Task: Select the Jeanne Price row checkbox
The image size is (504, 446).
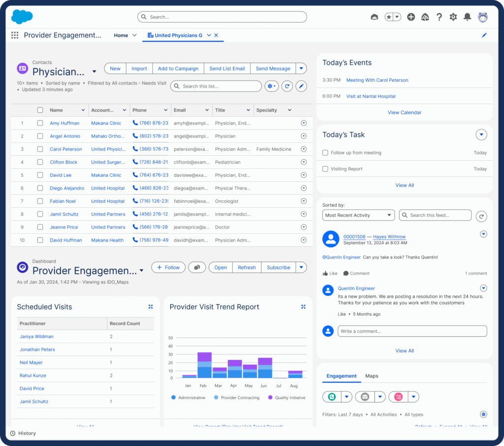Action: point(40,227)
